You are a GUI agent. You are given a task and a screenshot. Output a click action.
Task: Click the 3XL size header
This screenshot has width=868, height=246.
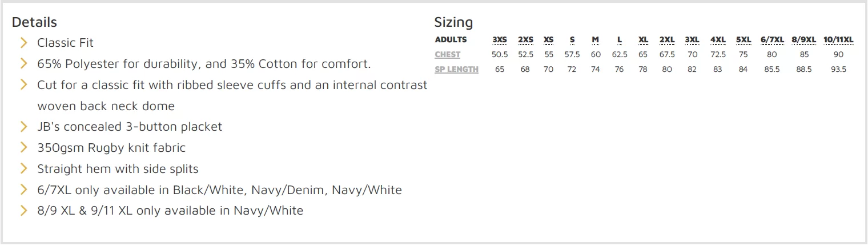point(692,40)
